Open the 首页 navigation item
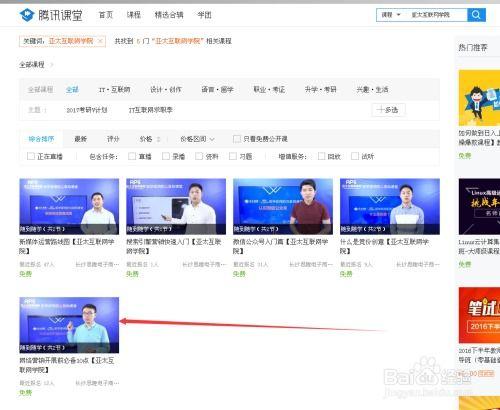Image resolution: width=500 pixels, height=410 pixels. click(x=106, y=15)
